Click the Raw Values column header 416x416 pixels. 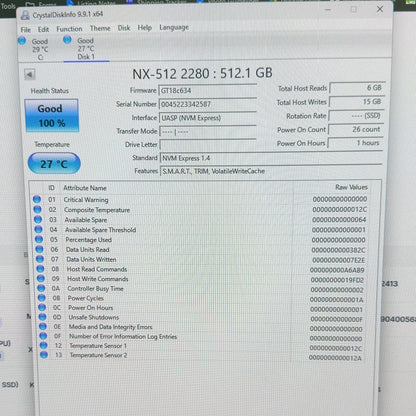click(x=351, y=187)
